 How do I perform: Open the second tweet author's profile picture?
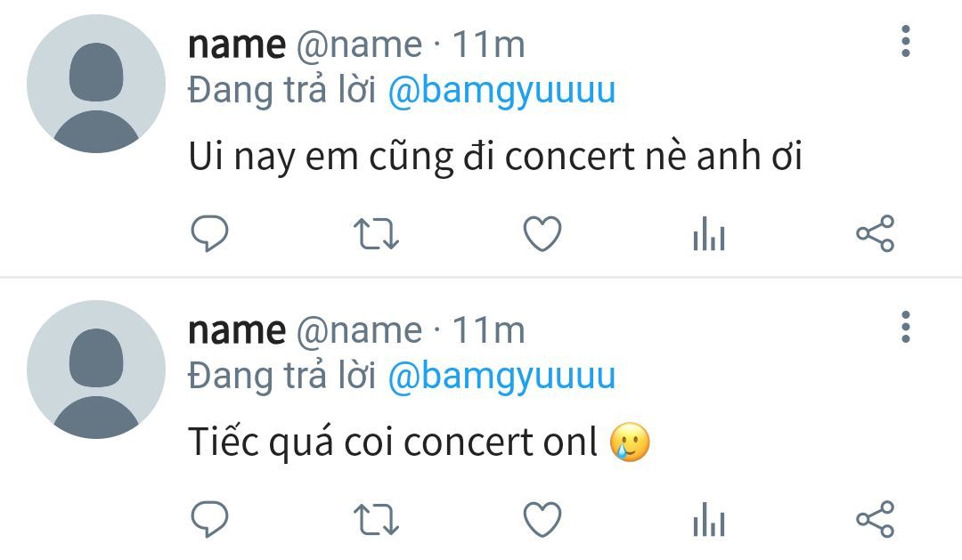(x=96, y=369)
